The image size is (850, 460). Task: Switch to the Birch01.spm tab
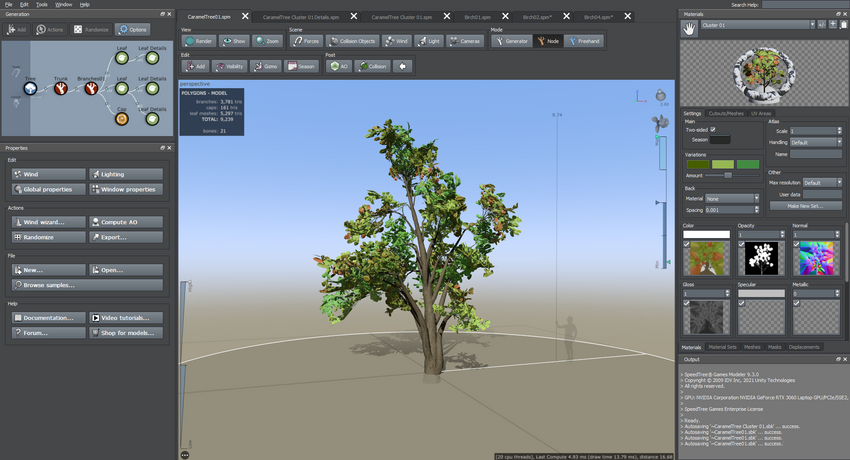tap(476, 17)
